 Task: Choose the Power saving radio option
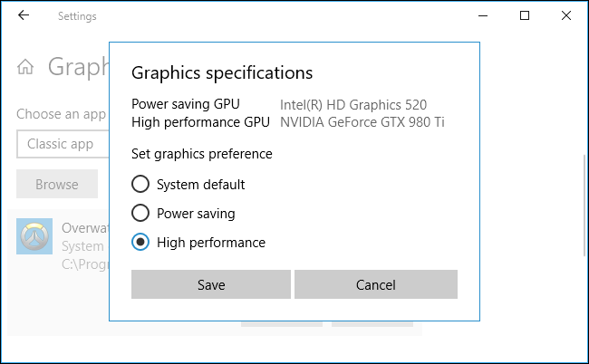(x=140, y=214)
